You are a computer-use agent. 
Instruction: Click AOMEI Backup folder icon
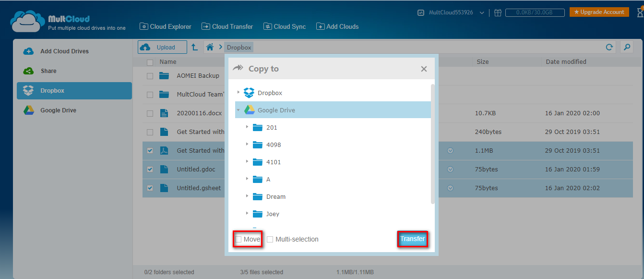(x=165, y=75)
